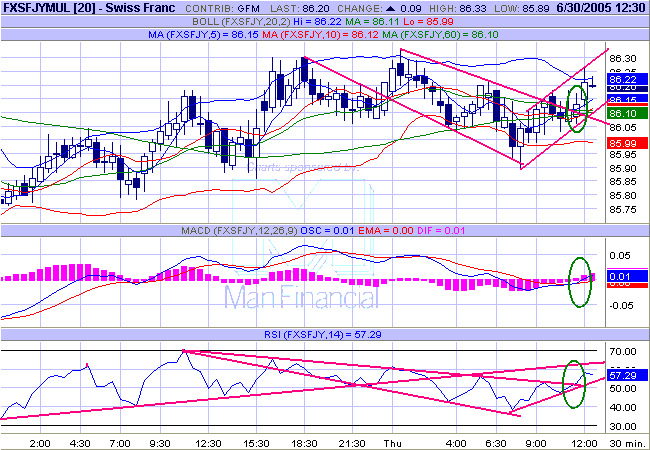Select the EMA = 0.00 MACD value
Screen dimensions: 650x450
pos(386,231)
